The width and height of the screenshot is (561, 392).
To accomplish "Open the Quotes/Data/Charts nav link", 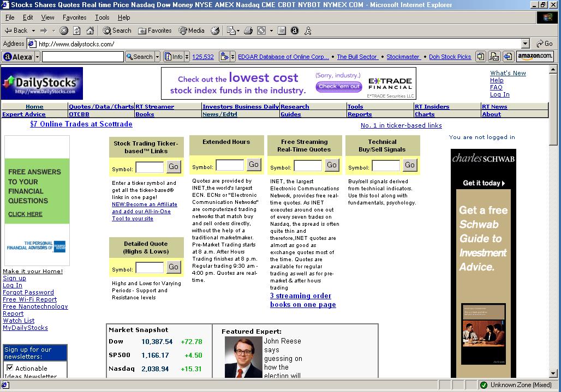I will (102, 106).
